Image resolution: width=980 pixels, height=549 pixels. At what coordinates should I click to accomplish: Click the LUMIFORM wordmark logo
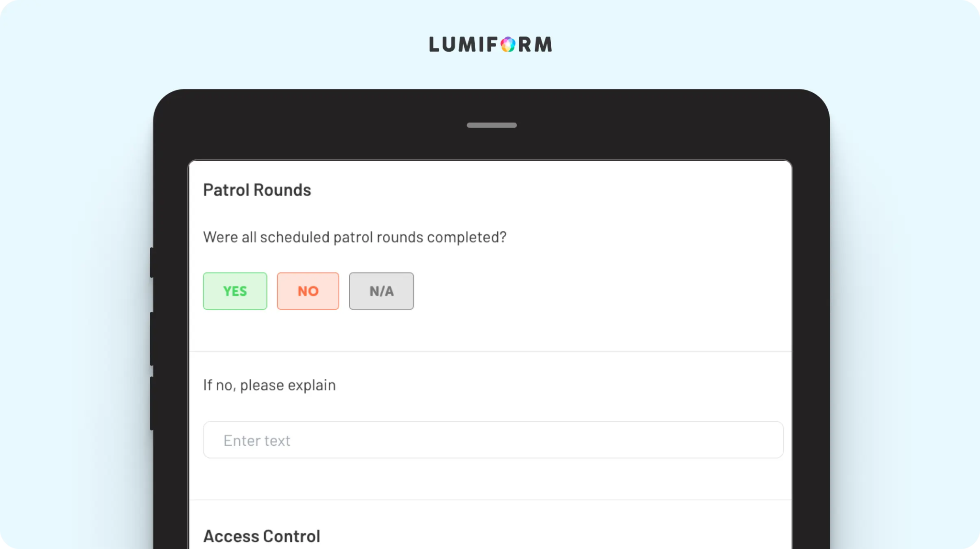pyautogui.click(x=490, y=44)
